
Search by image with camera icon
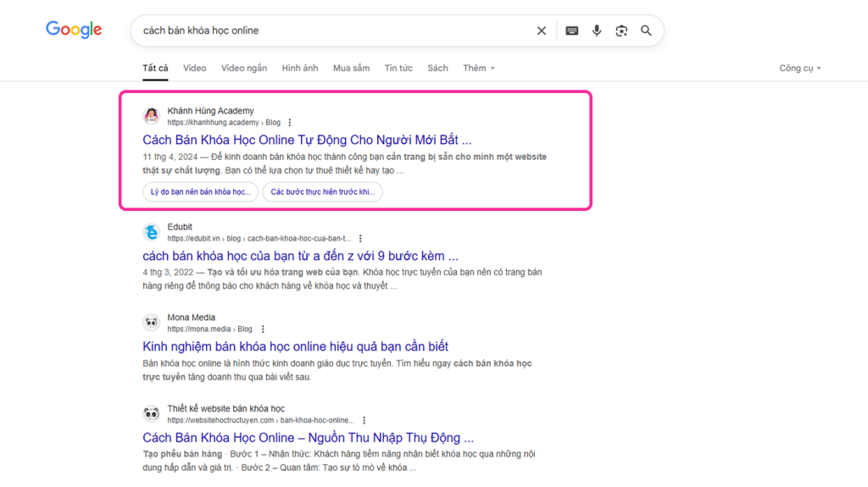[621, 31]
